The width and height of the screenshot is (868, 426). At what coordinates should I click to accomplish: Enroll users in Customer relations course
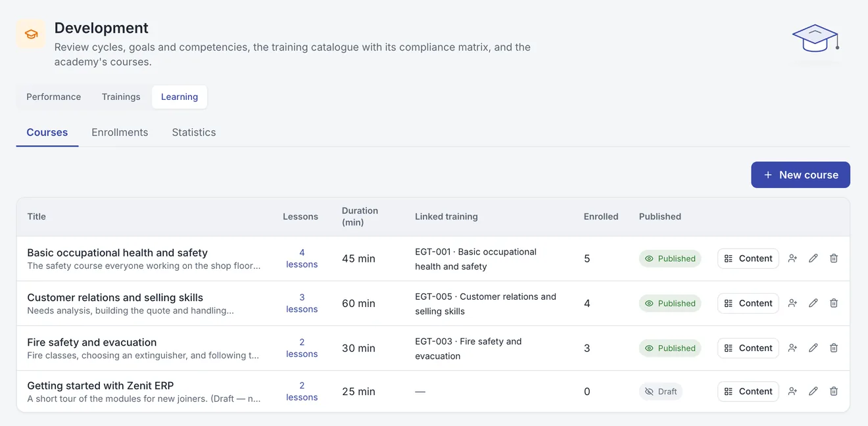(792, 303)
